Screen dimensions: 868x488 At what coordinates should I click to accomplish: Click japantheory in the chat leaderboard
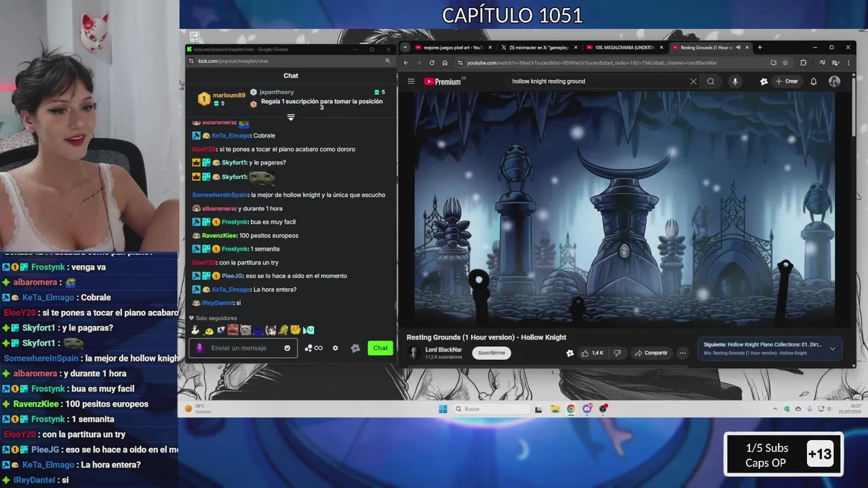point(277,92)
